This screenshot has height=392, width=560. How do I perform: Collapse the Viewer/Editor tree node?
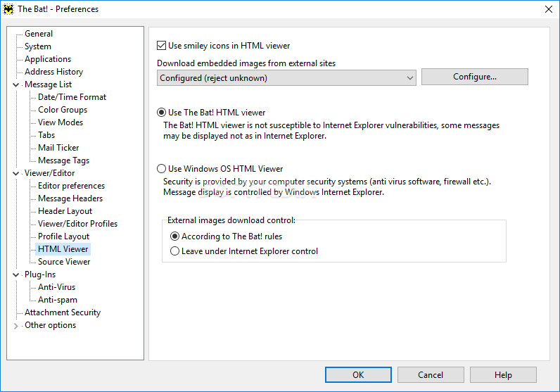point(15,173)
